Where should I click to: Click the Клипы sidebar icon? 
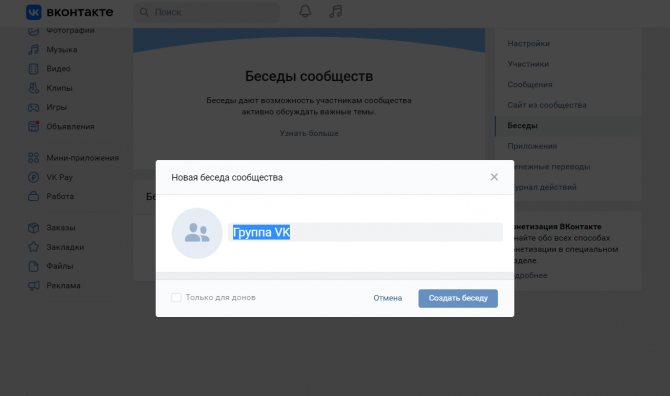33,88
